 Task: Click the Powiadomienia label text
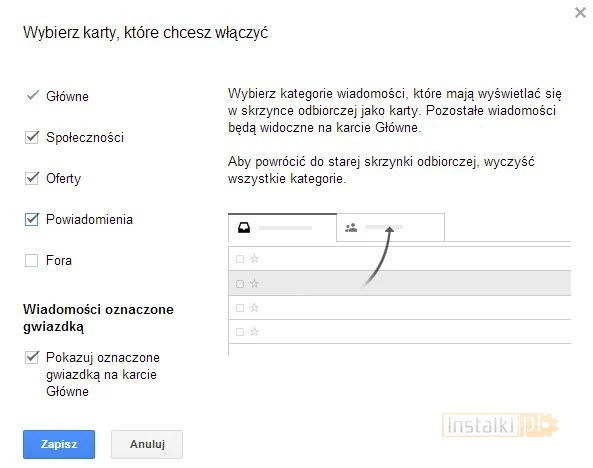coord(89,219)
